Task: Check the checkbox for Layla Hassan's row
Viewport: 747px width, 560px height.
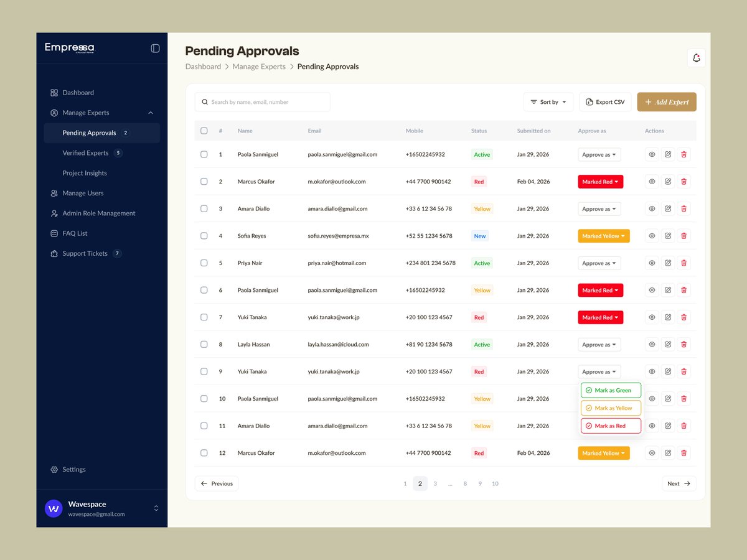Action: [204, 344]
